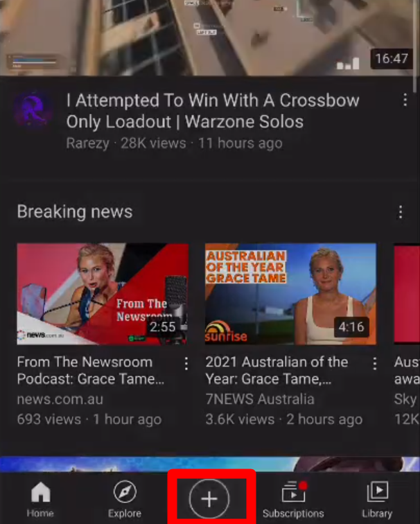Play the Grace Tame sunrise thumbnail
The width and height of the screenshot is (420, 524).
(290, 294)
